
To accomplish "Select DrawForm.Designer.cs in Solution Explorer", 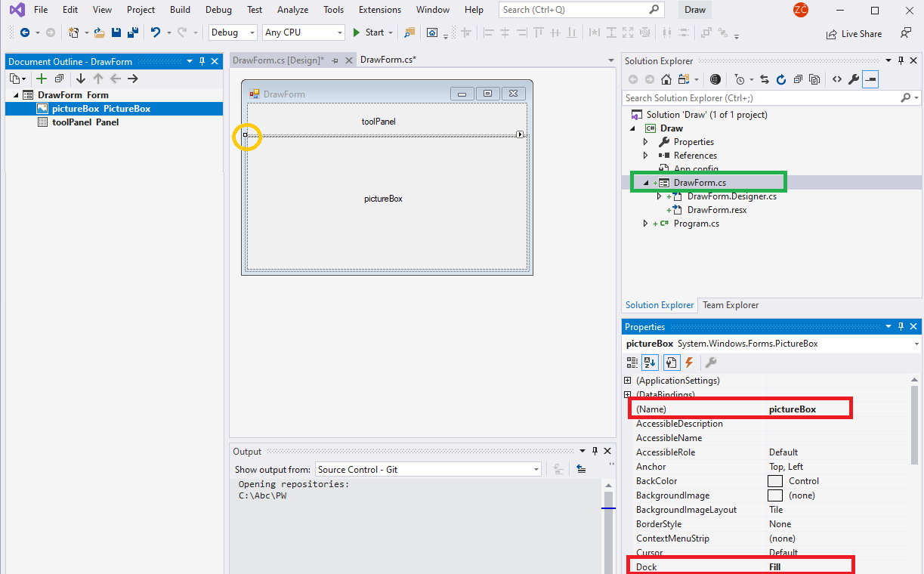I will (x=732, y=196).
